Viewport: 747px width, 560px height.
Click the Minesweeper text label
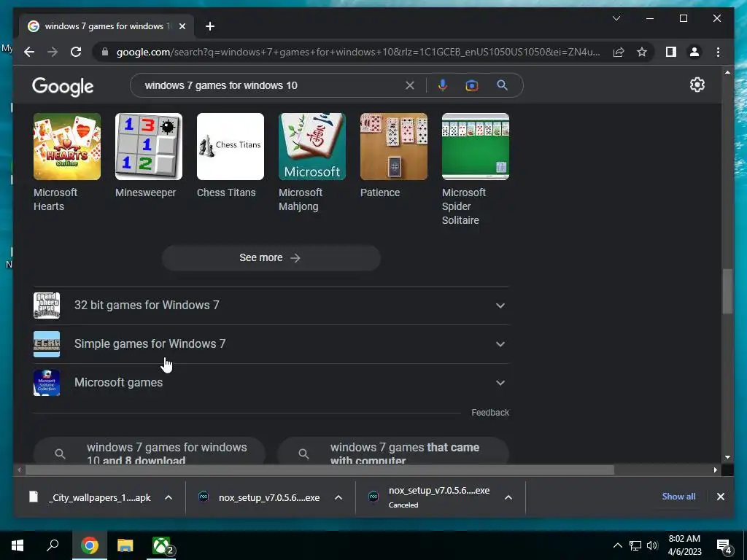[x=145, y=192]
